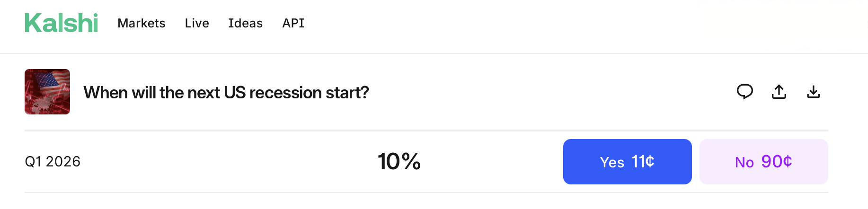The width and height of the screenshot is (868, 209).
Task: Click the download arrow icon
Action: click(x=813, y=92)
